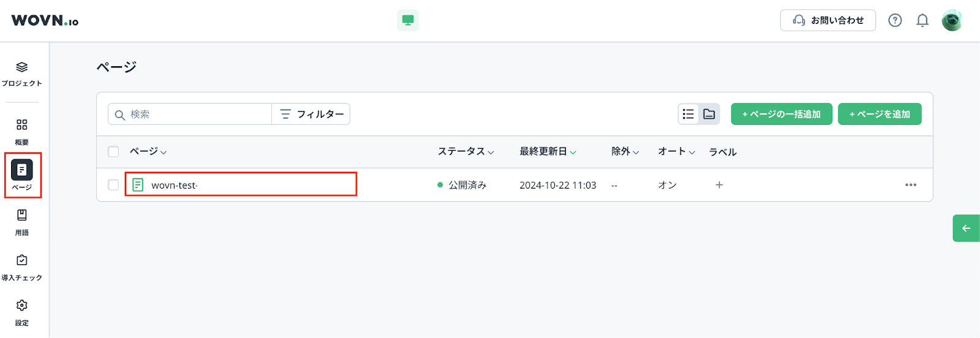Open the プロジェクト sidebar icon
The height and width of the screenshot is (338, 980).
coord(21,68)
